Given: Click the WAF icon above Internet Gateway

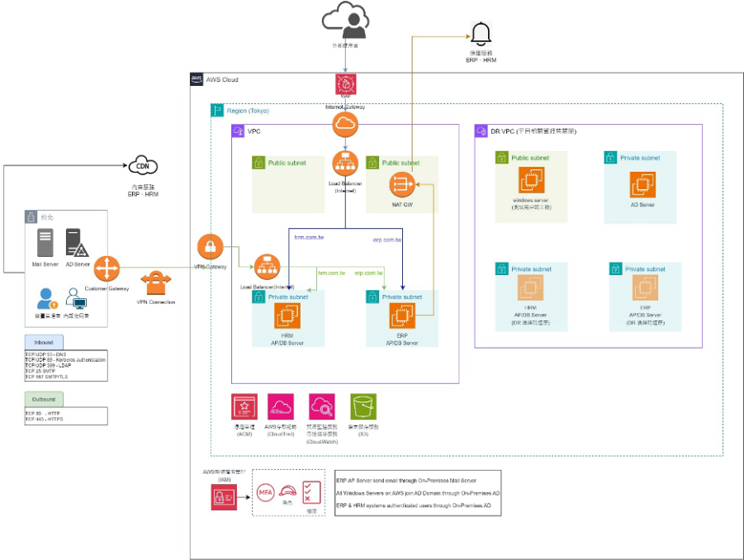Looking at the screenshot, I should pyautogui.click(x=345, y=85).
